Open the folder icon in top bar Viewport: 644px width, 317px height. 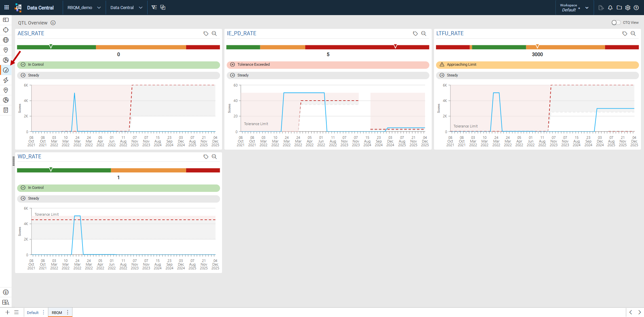point(619,8)
